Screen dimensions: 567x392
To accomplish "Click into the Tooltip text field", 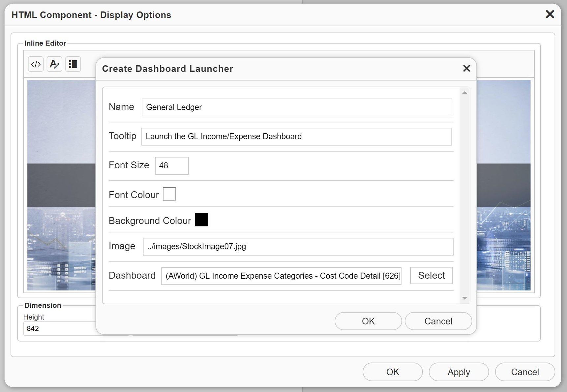I will pyautogui.click(x=297, y=137).
